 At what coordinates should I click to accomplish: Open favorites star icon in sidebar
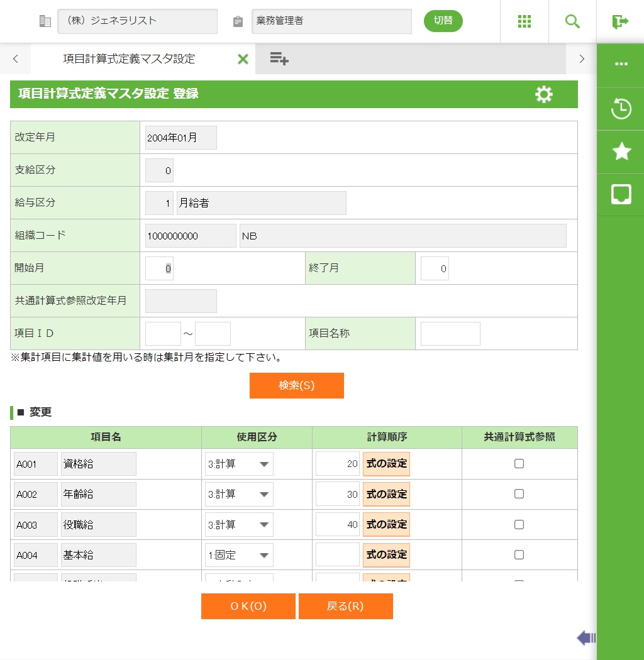(621, 151)
